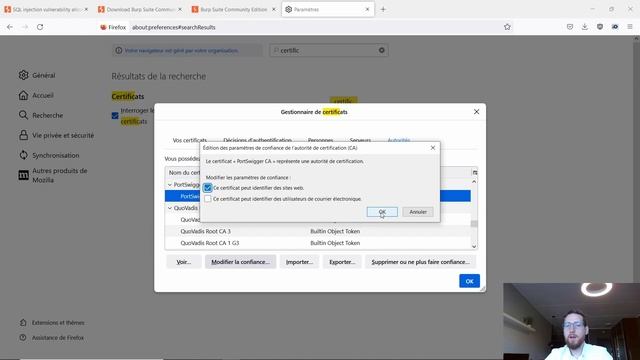The image size is (640, 360).
Task: Switch to SQL injection vulnerability tab
Action: pyautogui.click(x=45, y=9)
